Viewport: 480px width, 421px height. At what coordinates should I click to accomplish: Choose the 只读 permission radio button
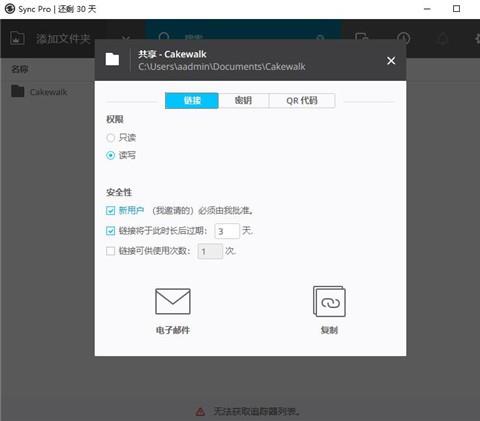110,138
